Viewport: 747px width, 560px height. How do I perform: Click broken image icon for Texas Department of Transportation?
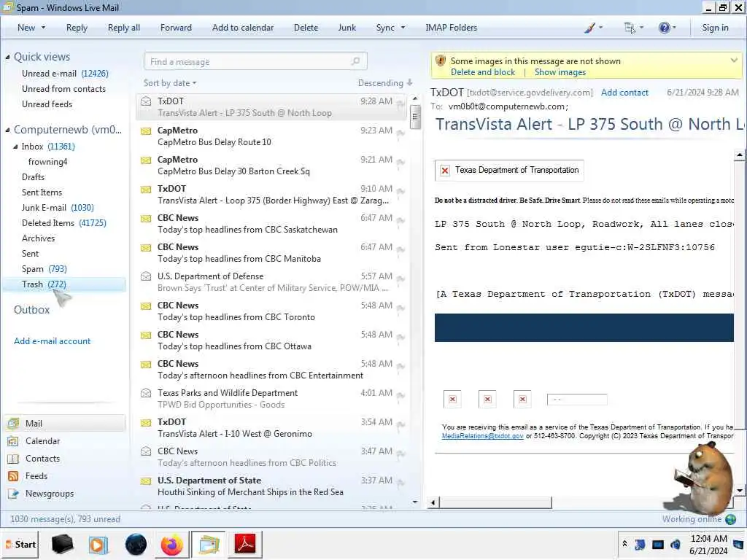445,171
